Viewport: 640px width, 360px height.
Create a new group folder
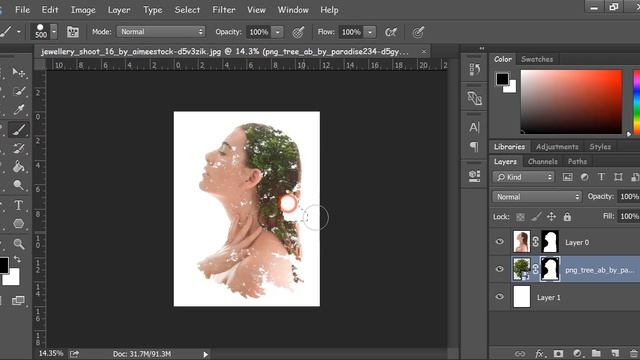click(596, 353)
